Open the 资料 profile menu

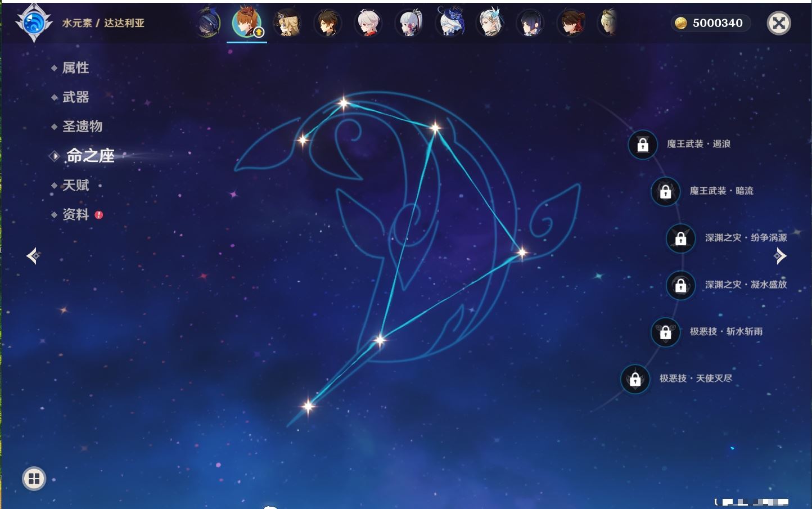point(75,214)
